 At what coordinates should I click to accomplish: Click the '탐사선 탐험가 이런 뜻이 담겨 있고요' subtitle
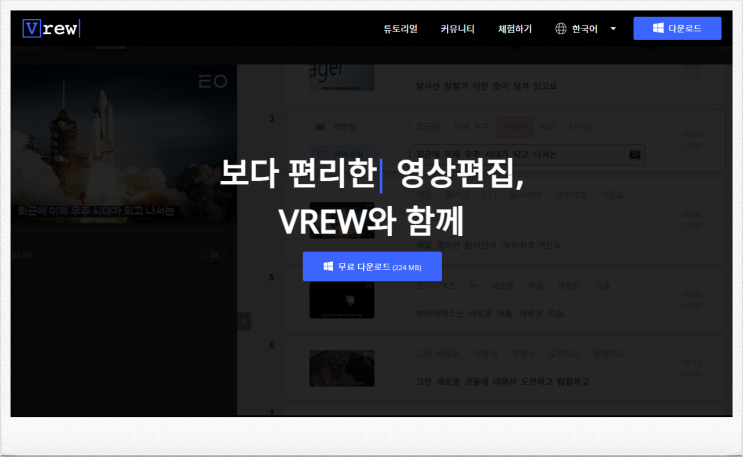pos(486,86)
